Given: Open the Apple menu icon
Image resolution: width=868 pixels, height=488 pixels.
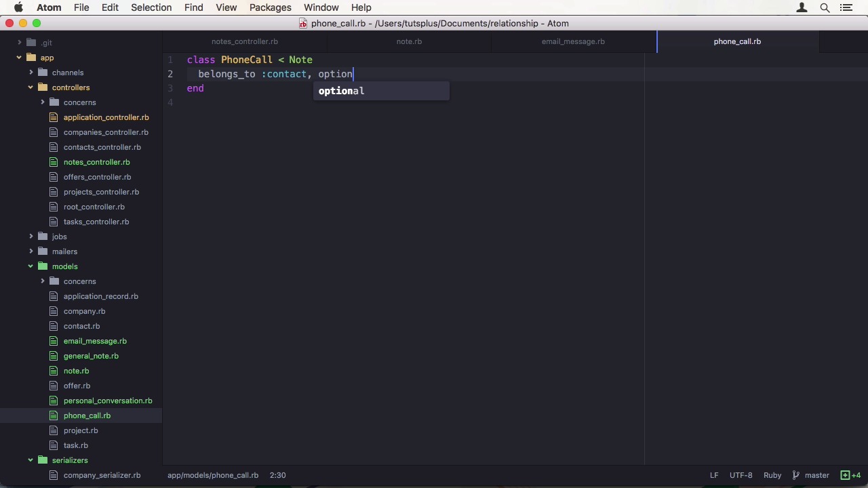Looking at the screenshot, I should [18, 7].
